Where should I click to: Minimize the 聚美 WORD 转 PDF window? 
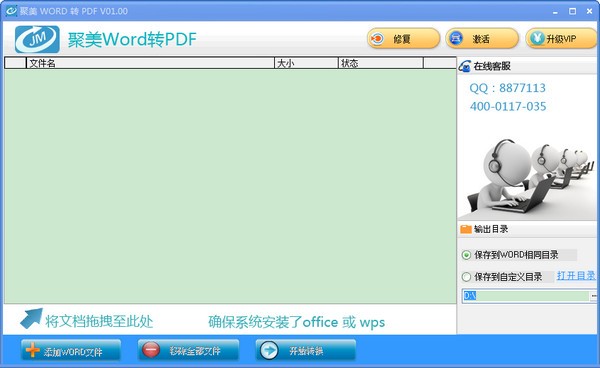[x=555, y=11]
